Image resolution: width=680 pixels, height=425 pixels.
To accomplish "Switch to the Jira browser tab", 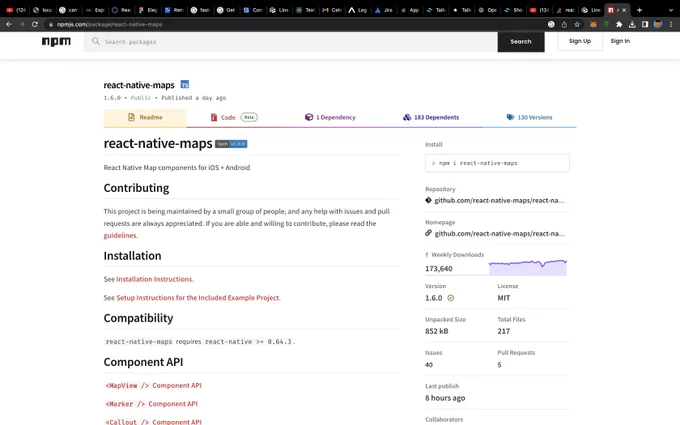I will [383, 10].
